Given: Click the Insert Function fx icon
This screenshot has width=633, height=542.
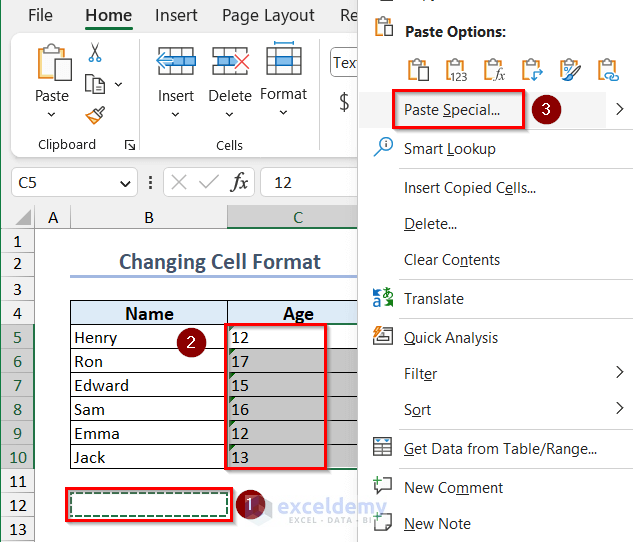Looking at the screenshot, I should click(240, 182).
